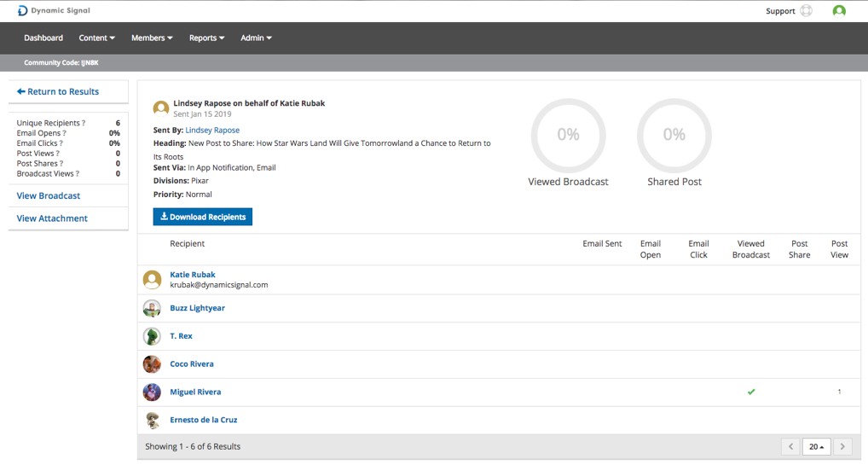Image resolution: width=868 pixels, height=465 pixels.
Task: Click the Dynamic Signal logo
Action: click(54, 10)
